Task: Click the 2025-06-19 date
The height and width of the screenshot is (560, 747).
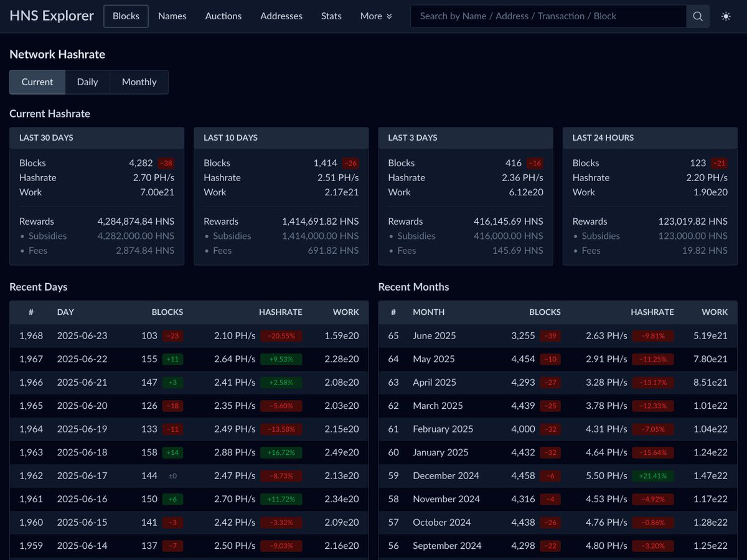Action: tap(82, 429)
